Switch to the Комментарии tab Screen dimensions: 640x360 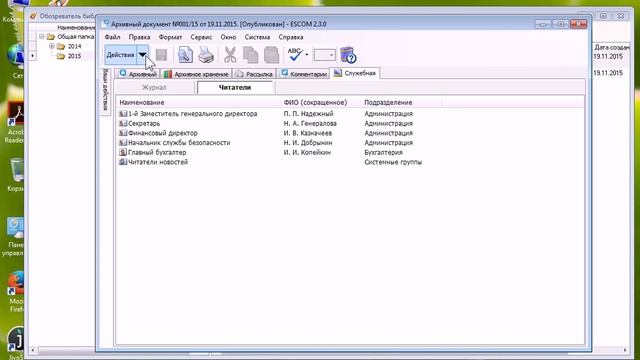304,74
